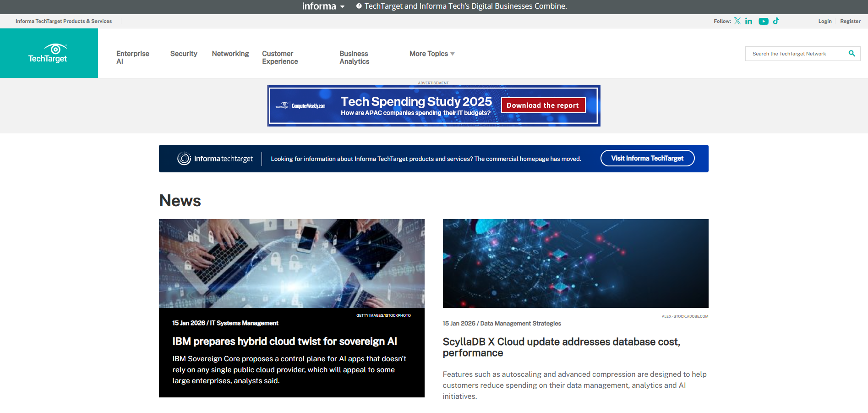Open Informa TechTarget Products & Services link
Viewport: 868px width, 413px height.
click(x=64, y=21)
